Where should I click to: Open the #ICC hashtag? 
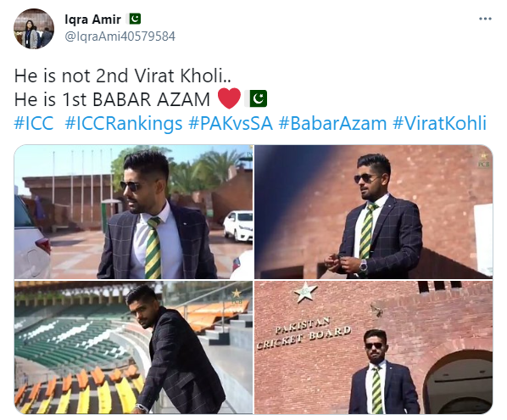34,123
